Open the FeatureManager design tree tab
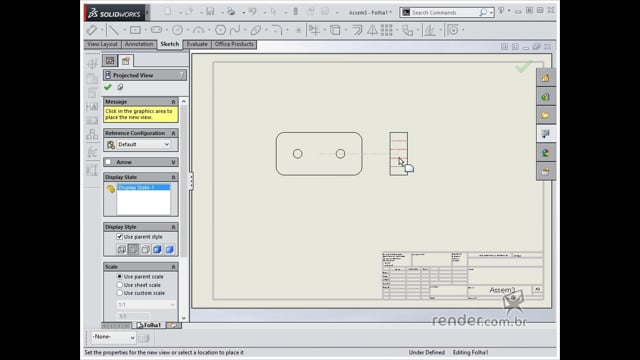Viewport: 640px width, 360px height. point(110,61)
